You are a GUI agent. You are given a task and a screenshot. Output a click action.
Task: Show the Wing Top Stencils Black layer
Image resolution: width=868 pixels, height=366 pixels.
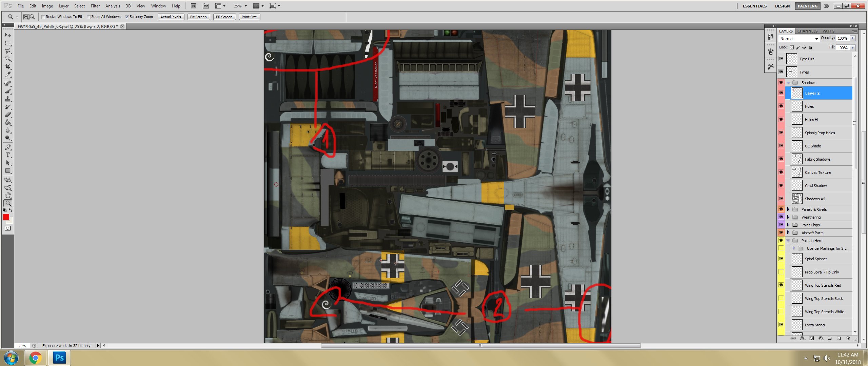tap(781, 298)
